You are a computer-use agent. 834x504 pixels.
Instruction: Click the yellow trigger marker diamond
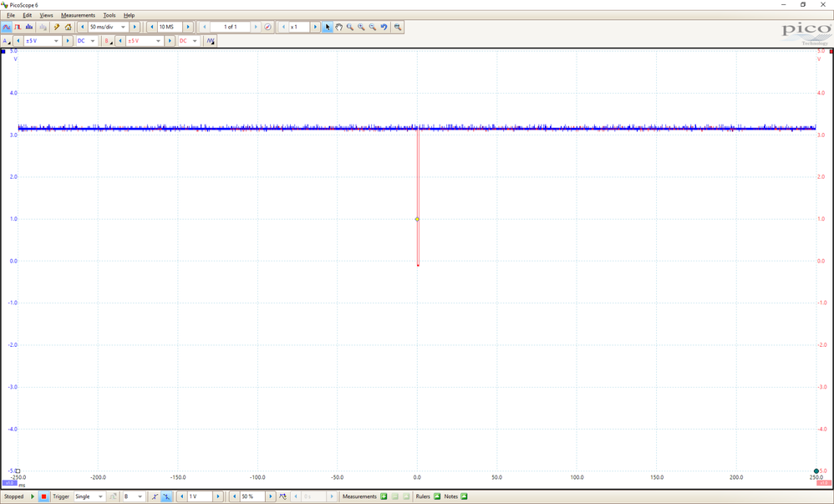click(x=417, y=219)
